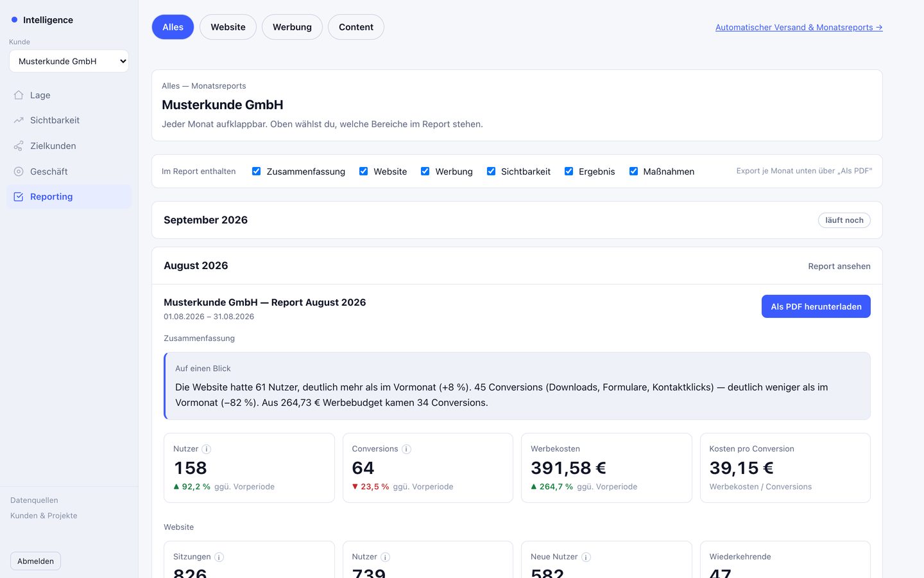Open info icon next to Conversions
Viewport: 924px width, 578px height.
click(x=406, y=450)
